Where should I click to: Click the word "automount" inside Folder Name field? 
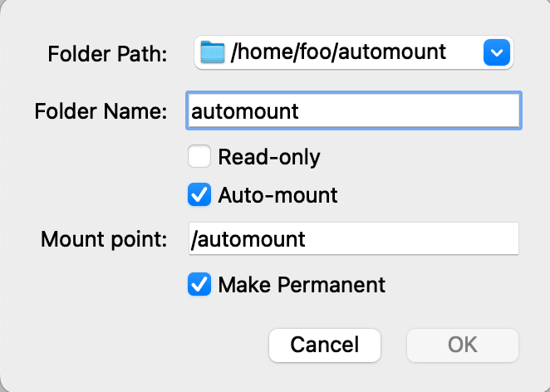[244, 111]
